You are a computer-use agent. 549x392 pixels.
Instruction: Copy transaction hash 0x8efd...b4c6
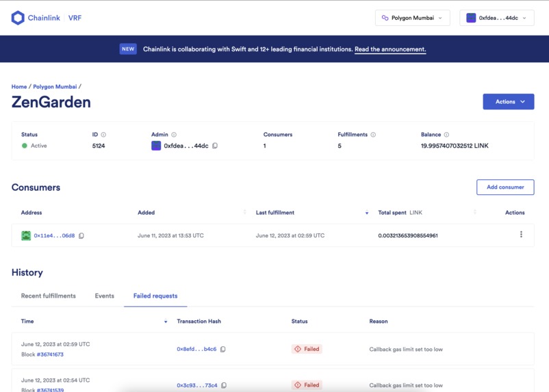(x=222, y=349)
